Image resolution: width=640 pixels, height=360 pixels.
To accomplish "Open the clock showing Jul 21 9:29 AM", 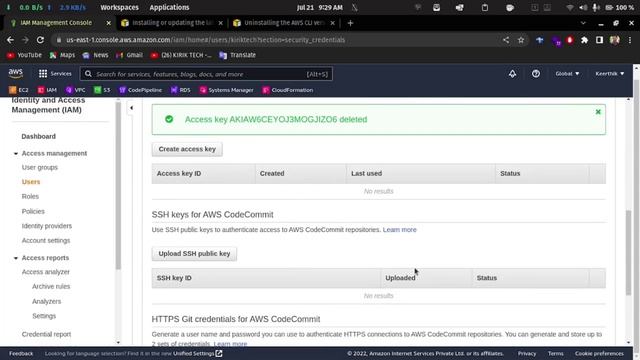I will pos(320,7).
